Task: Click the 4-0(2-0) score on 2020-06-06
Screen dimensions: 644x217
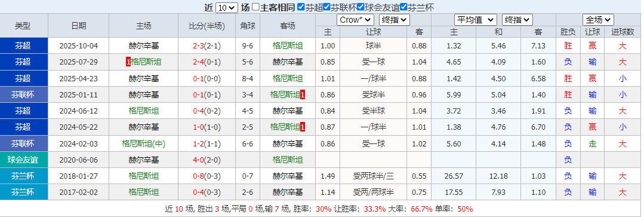Action: [x=207, y=160]
